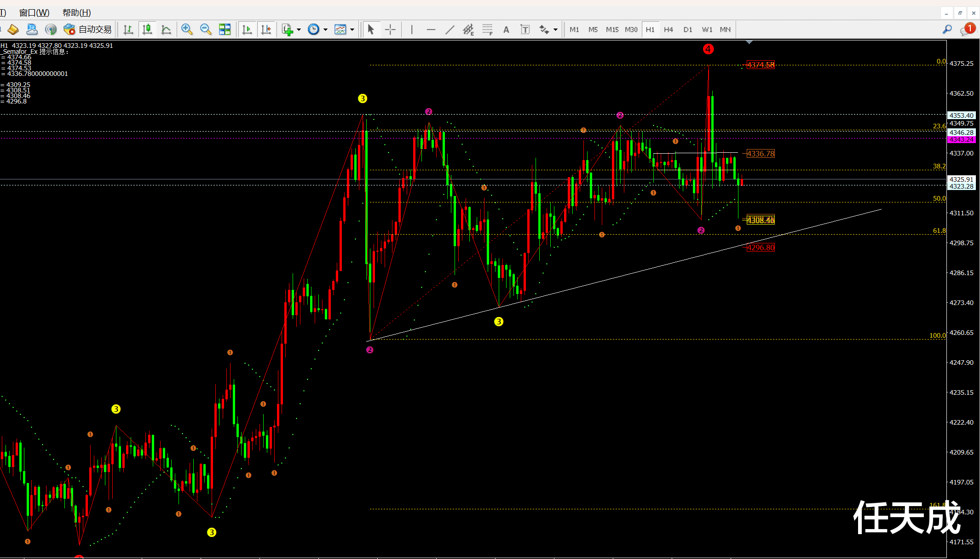Screen dimensions: 980x559
Task: Select the Draw Horizontal Line tool
Action: point(431,29)
